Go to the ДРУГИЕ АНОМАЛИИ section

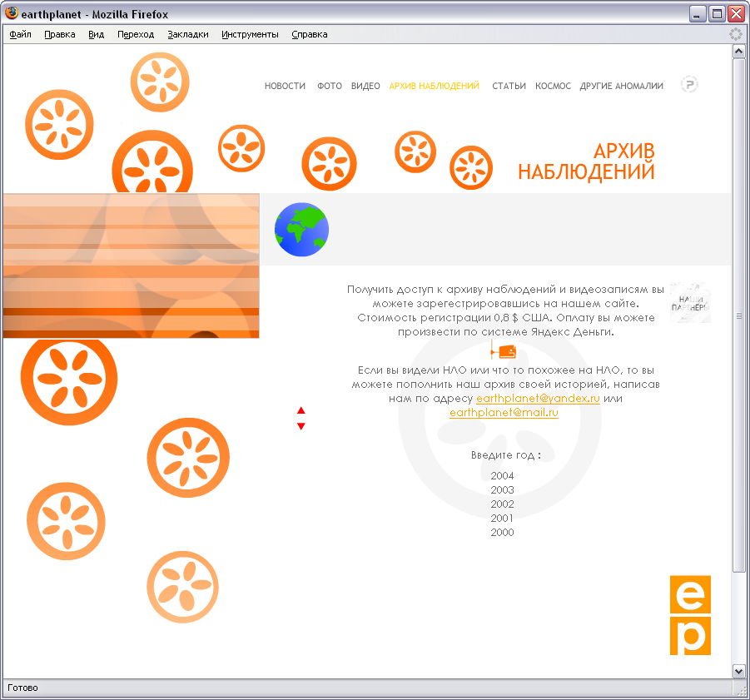[621, 86]
